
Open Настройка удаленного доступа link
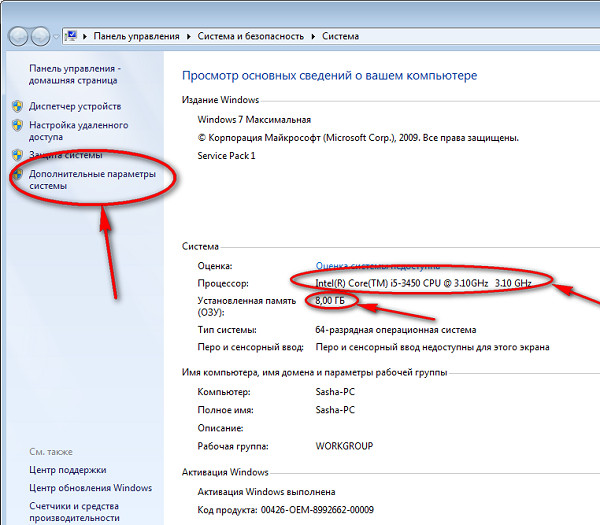[x=78, y=131]
